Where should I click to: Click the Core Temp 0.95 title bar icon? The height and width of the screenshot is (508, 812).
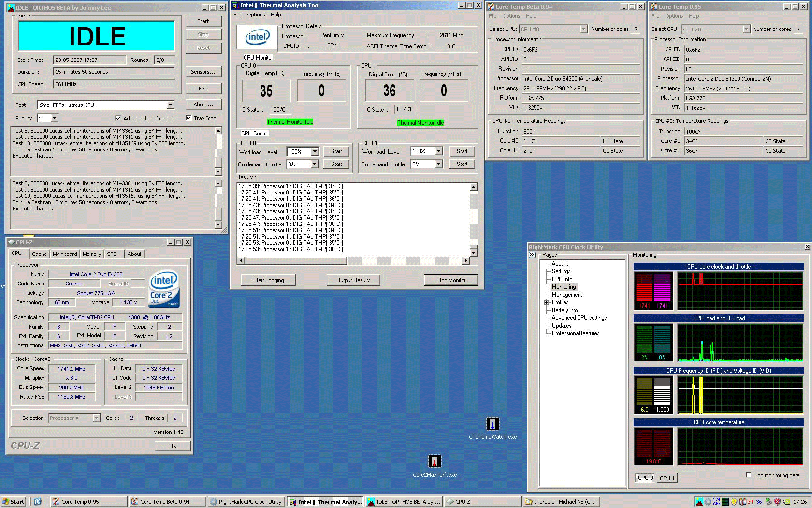653,7
